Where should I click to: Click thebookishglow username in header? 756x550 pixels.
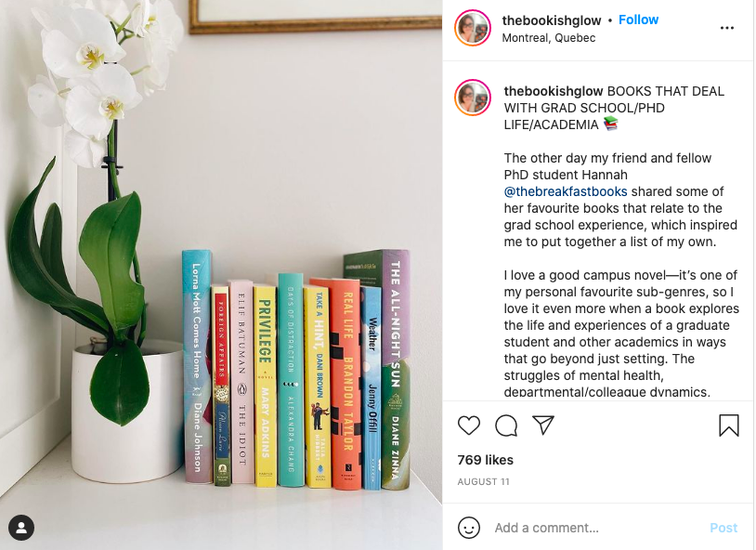(552, 20)
